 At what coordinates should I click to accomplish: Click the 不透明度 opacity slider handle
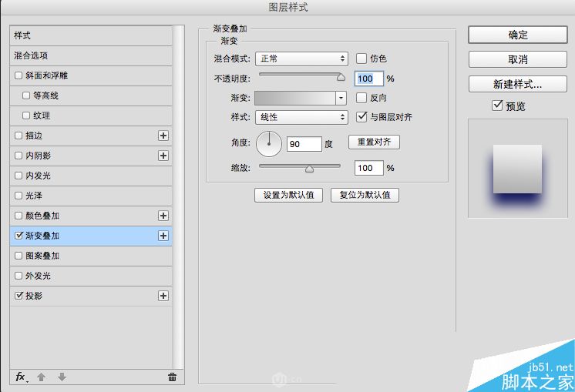tap(341, 76)
